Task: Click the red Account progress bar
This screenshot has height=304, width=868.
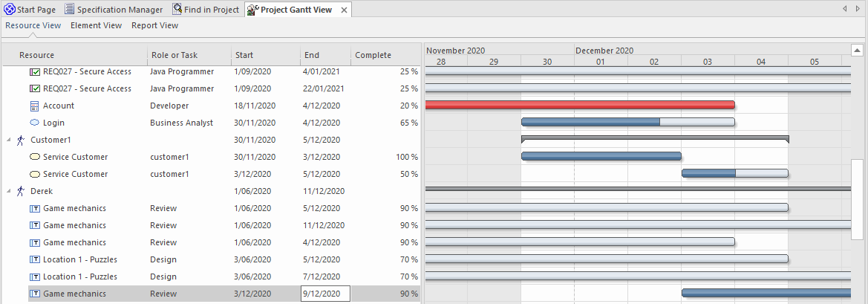Action: pos(579,106)
